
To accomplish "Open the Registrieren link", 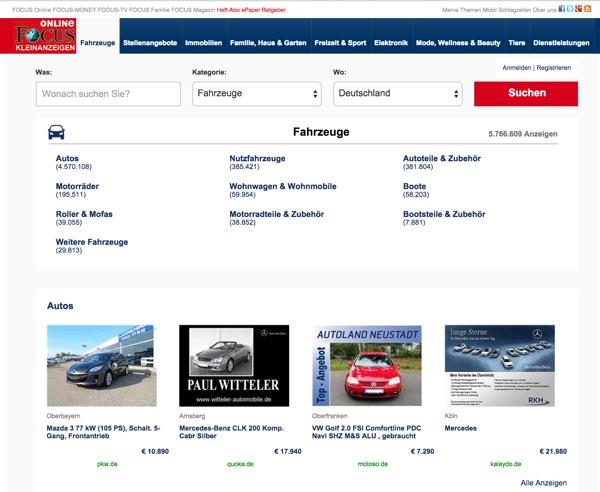I will (553, 68).
